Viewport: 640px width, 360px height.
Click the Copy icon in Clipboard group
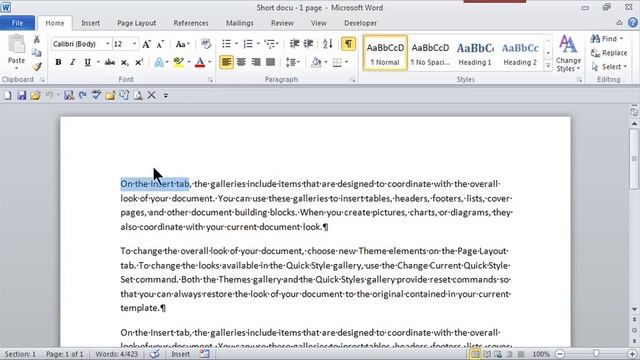(36, 53)
